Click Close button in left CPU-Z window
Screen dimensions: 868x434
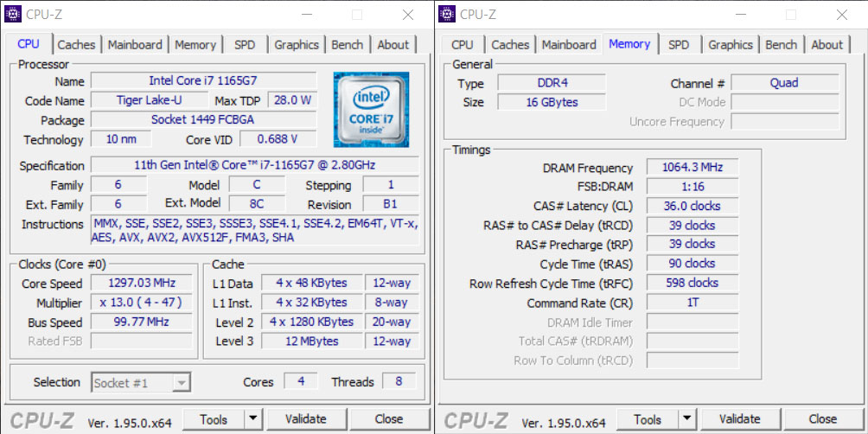tap(388, 419)
